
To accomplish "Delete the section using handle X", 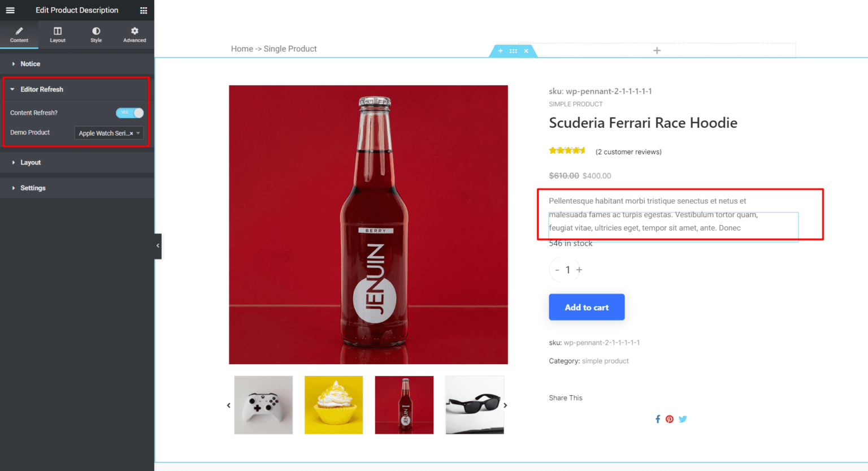I will (x=526, y=51).
